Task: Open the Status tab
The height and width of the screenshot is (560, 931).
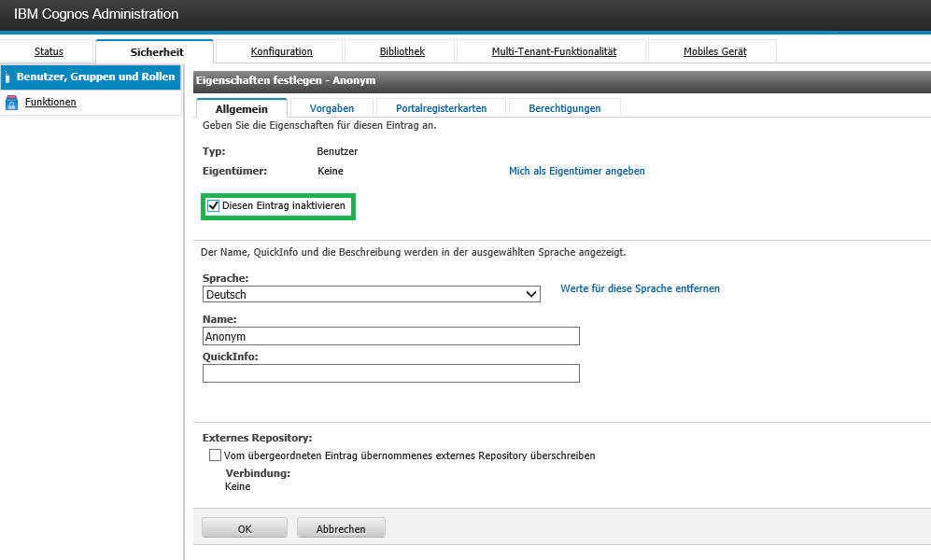Action: [x=49, y=51]
